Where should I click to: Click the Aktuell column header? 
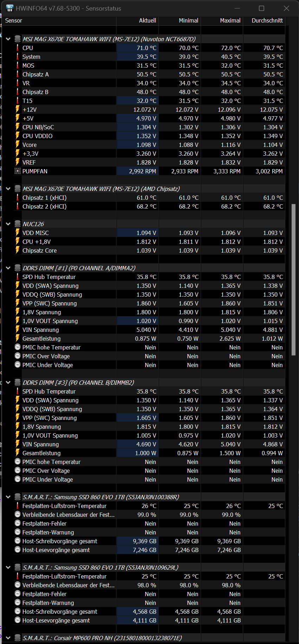pyautogui.click(x=137, y=21)
